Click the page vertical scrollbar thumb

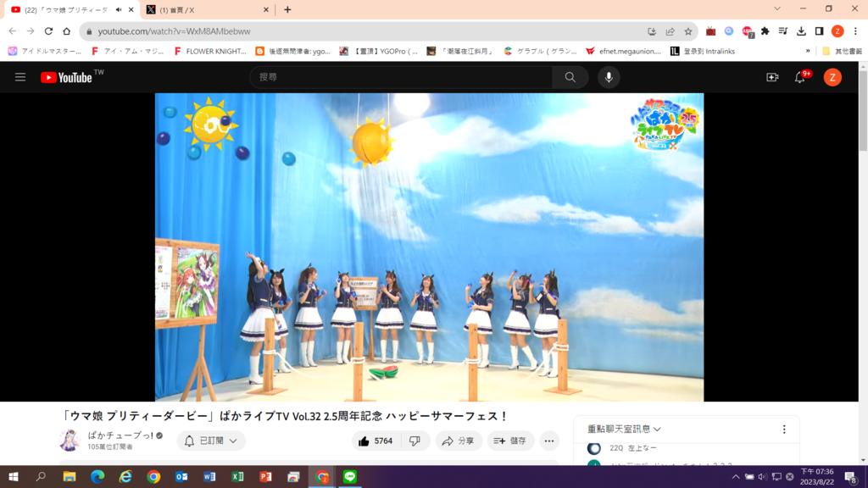point(863,111)
